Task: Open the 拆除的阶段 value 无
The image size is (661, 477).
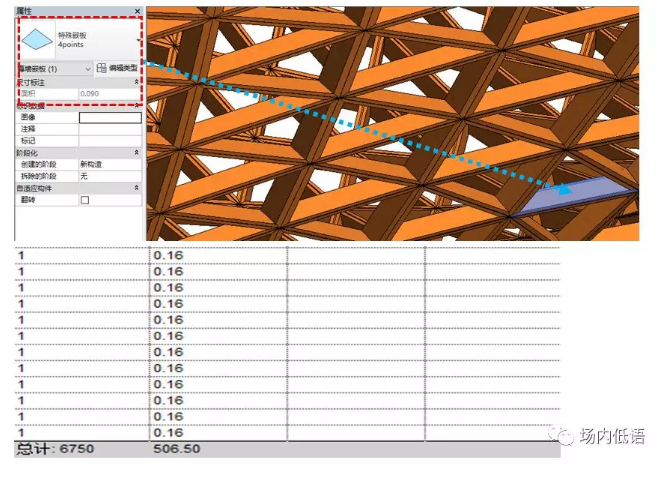Action: point(110,176)
